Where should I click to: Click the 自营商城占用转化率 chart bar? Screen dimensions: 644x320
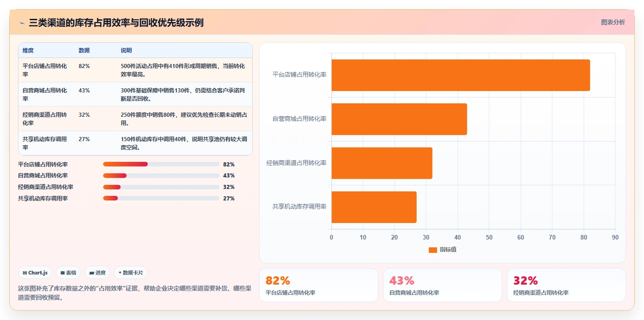point(399,119)
